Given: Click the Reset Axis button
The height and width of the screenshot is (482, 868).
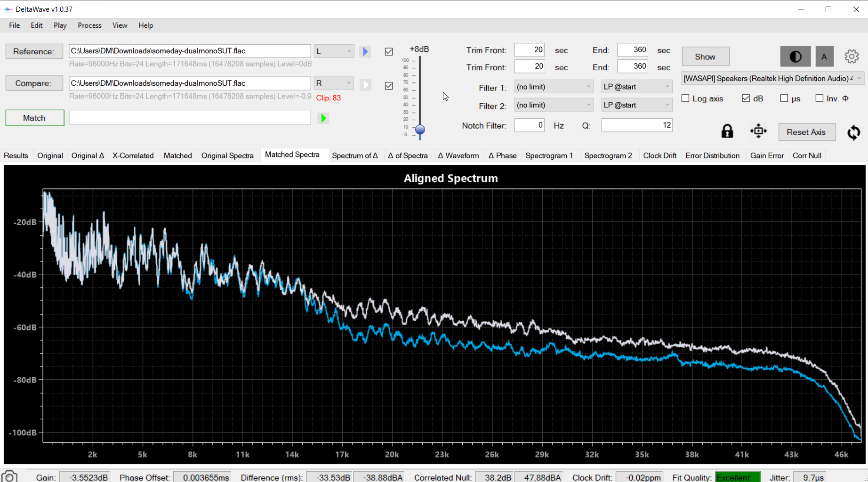Looking at the screenshot, I should (x=807, y=132).
